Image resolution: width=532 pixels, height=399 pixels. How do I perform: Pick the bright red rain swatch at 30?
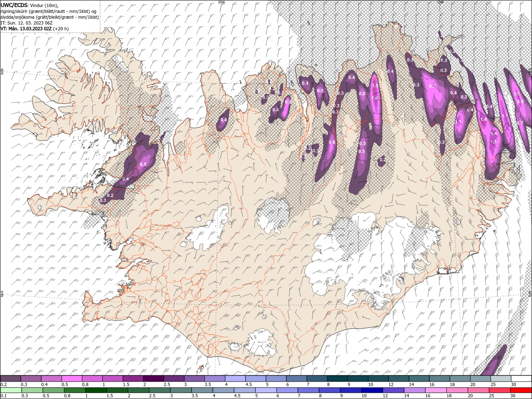click(521, 390)
